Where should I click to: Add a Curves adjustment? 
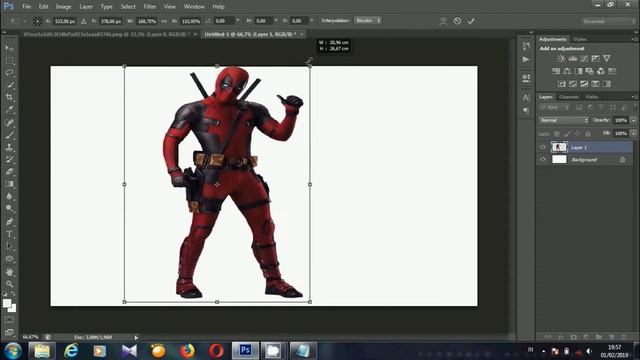pos(584,59)
